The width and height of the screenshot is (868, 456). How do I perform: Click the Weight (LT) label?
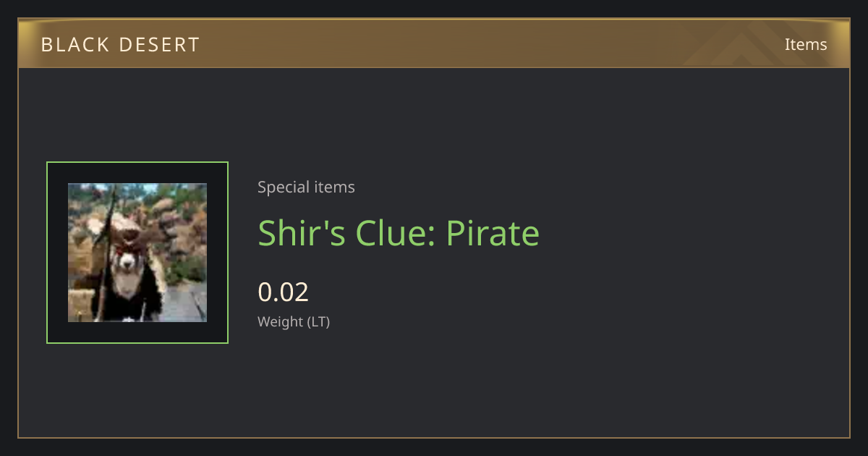(x=294, y=322)
